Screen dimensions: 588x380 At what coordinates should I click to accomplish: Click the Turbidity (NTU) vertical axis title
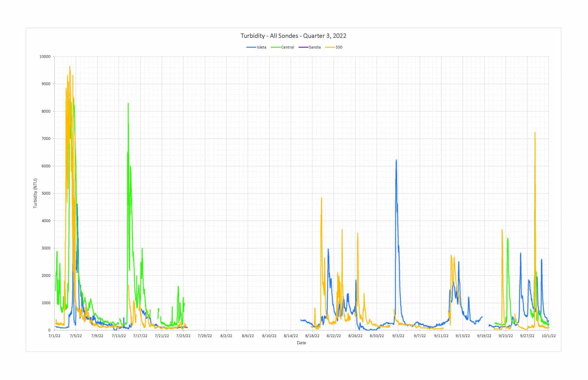pos(35,193)
